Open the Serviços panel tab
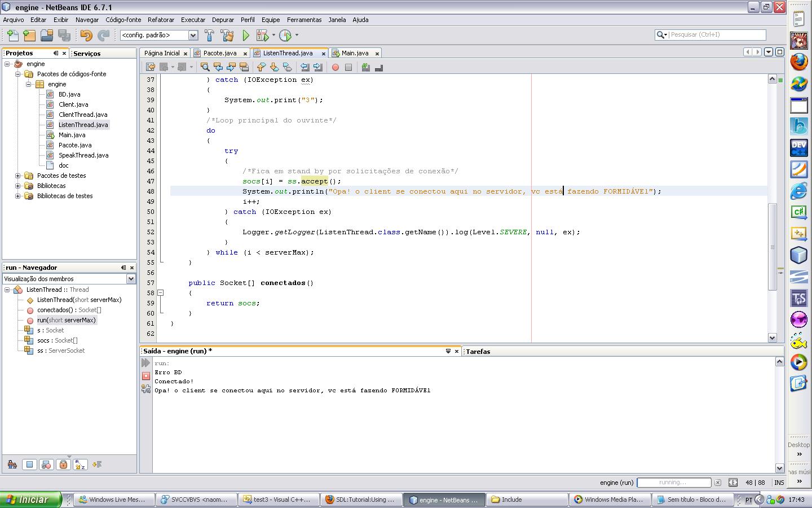 pyautogui.click(x=87, y=54)
